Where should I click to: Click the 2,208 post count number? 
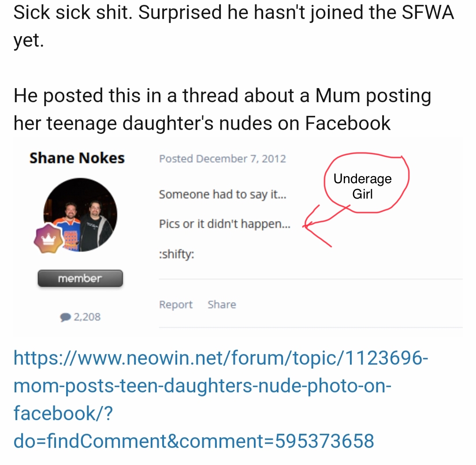87,317
